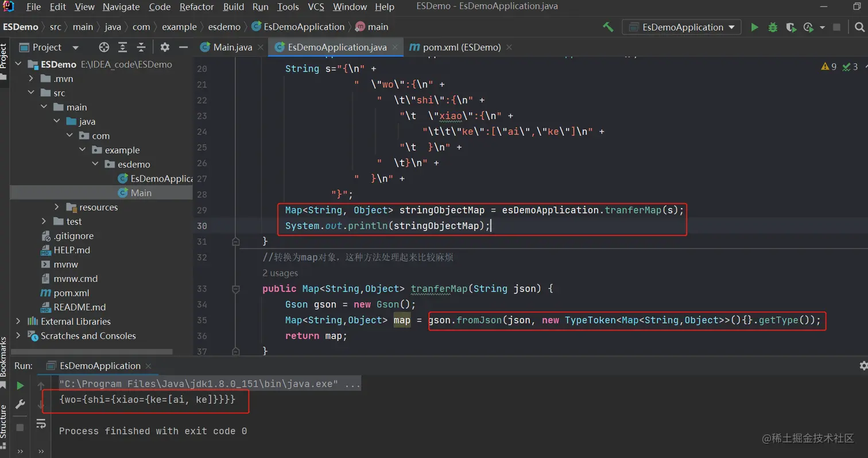The height and width of the screenshot is (458, 868).
Task: Click Expand All in Project panel
Action: (x=122, y=47)
